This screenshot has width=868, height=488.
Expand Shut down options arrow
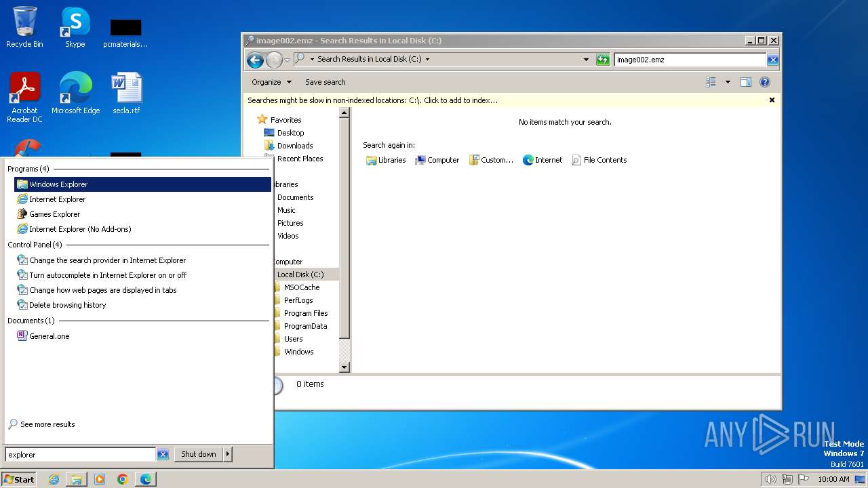[228, 454]
